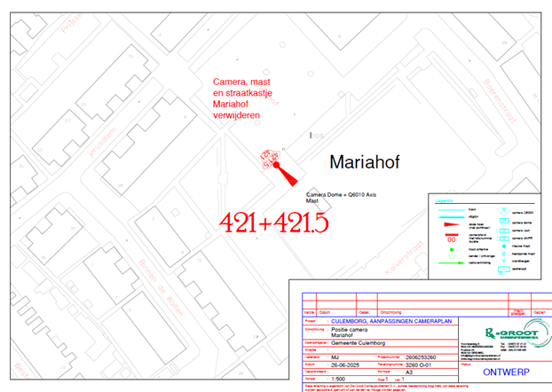Select the 1:500 scale value

click(340, 380)
